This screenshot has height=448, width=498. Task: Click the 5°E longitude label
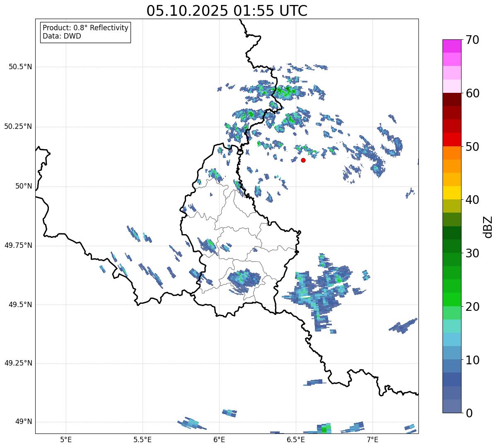66,439
